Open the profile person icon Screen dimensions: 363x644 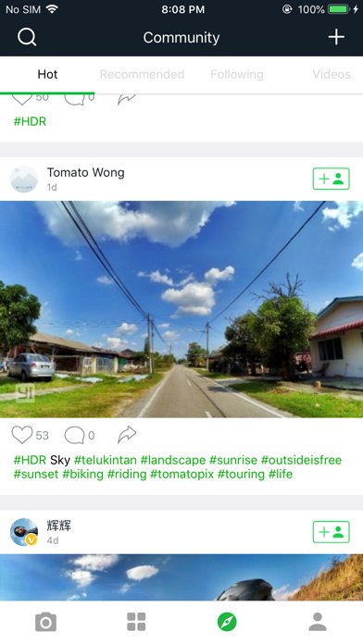pos(318,622)
